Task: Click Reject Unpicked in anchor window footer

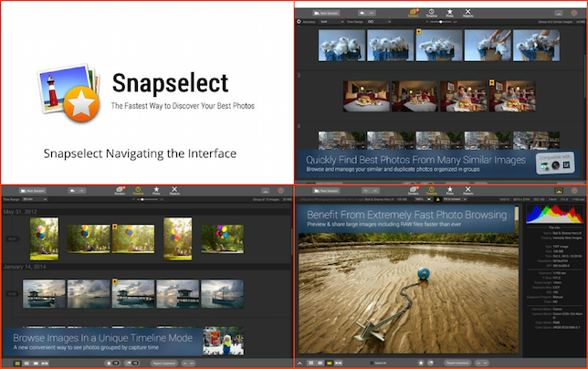Action: (457, 364)
